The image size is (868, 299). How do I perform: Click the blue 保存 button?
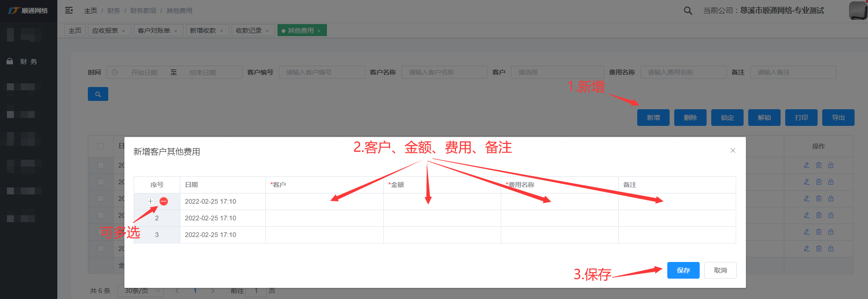click(x=683, y=270)
